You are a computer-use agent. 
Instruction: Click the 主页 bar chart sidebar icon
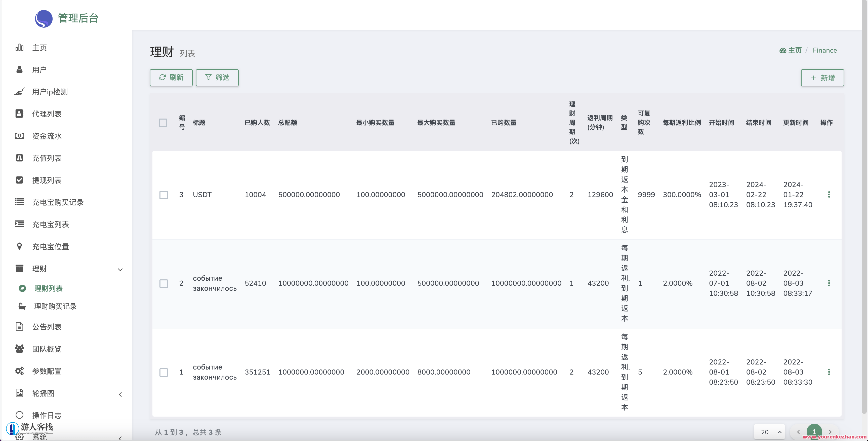tap(20, 48)
